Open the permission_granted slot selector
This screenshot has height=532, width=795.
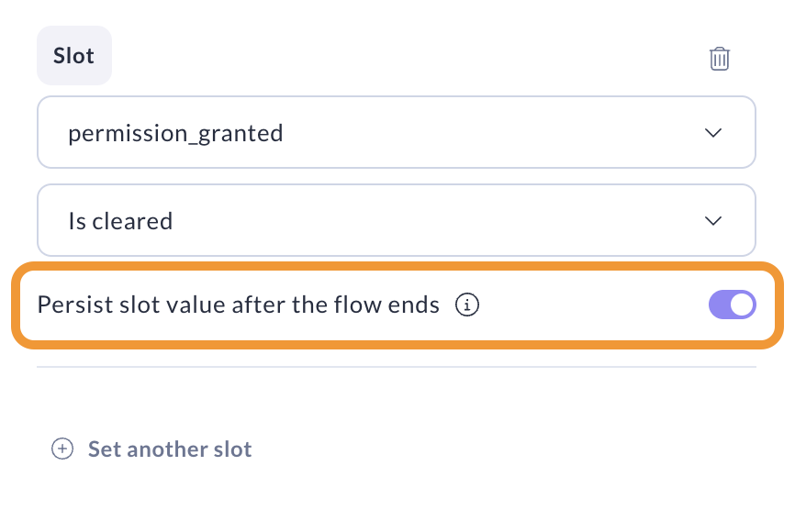pos(396,133)
